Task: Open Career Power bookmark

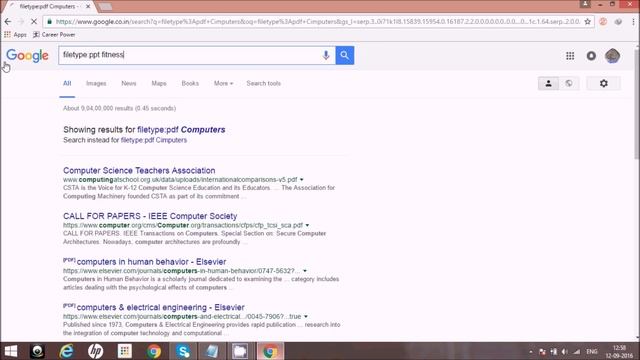Action: point(54,35)
